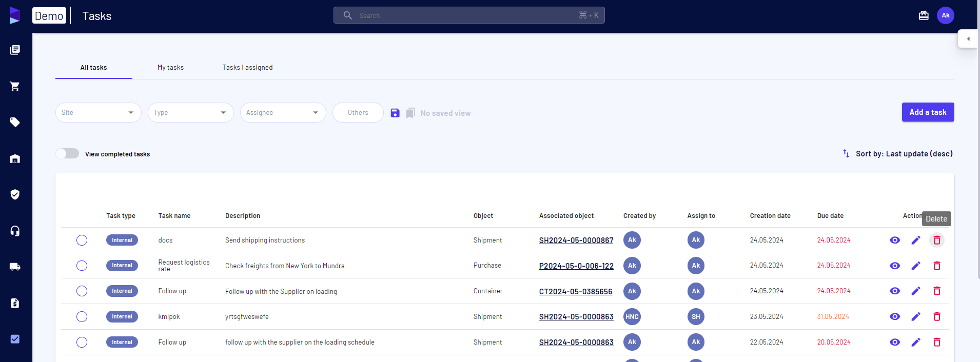Edit the Container Follow up task
Screen dimensions: 980x362
point(916,291)
